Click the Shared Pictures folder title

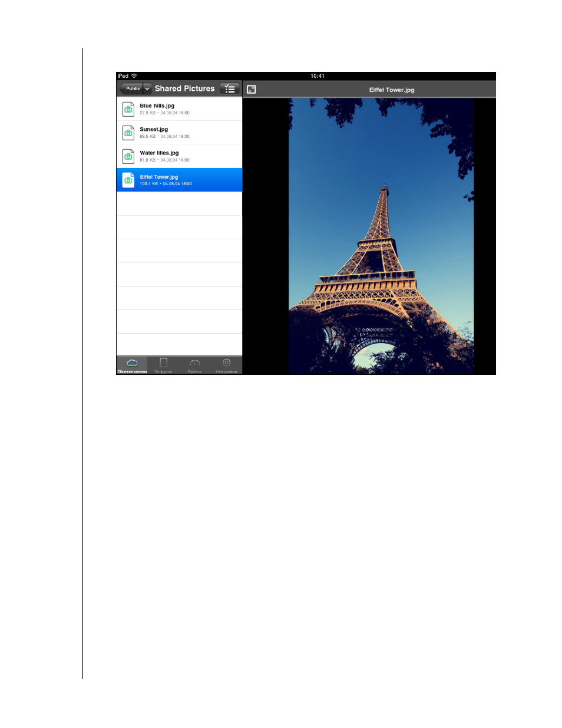coord(185,88)
